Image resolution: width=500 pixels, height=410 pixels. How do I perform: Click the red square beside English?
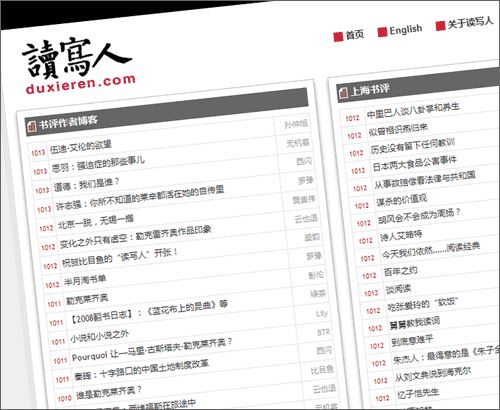(x=382, y=32)
